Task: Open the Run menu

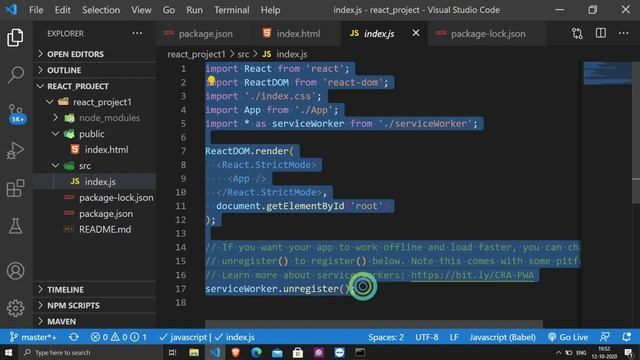Action: (194, 10)
